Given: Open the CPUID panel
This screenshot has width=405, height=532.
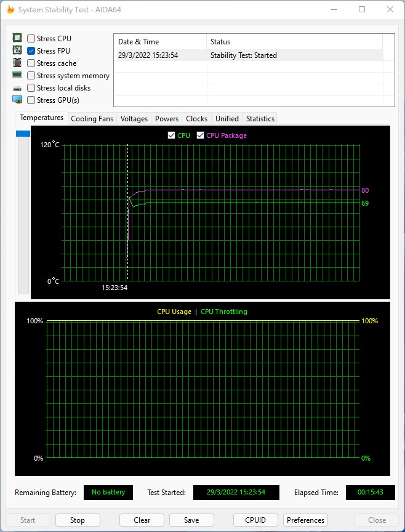Looking at the screenshot, I should 256,520.
